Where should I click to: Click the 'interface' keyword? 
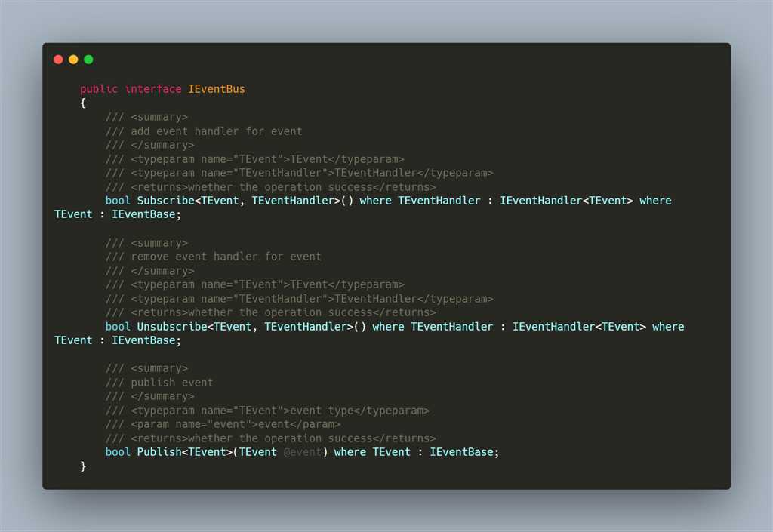click(x=153, y=89)
